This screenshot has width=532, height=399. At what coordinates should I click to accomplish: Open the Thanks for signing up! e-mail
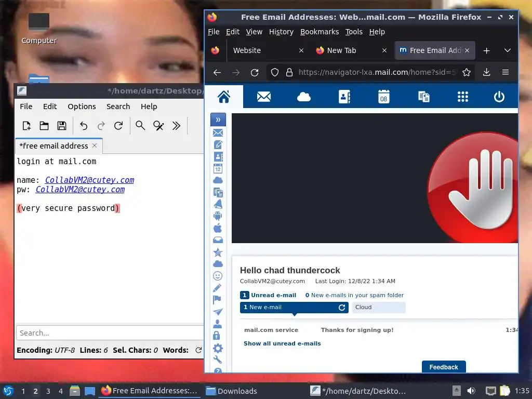point(357,330)
